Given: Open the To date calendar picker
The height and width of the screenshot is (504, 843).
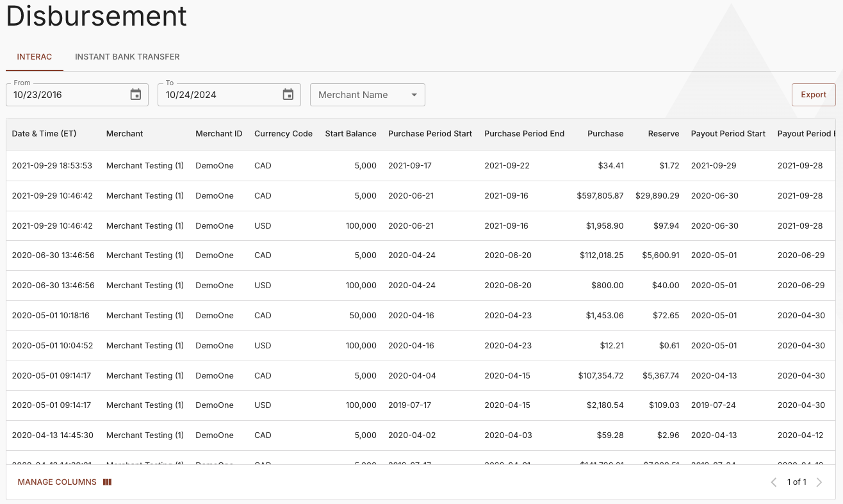Looking at the screenshot, I should pyautogui.click(x=287, y=93).
